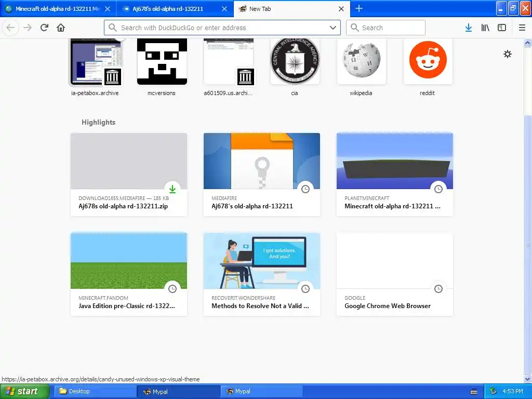532x399 pixels.
Task: Open new tab page settings gear
Action: point(507,54)
